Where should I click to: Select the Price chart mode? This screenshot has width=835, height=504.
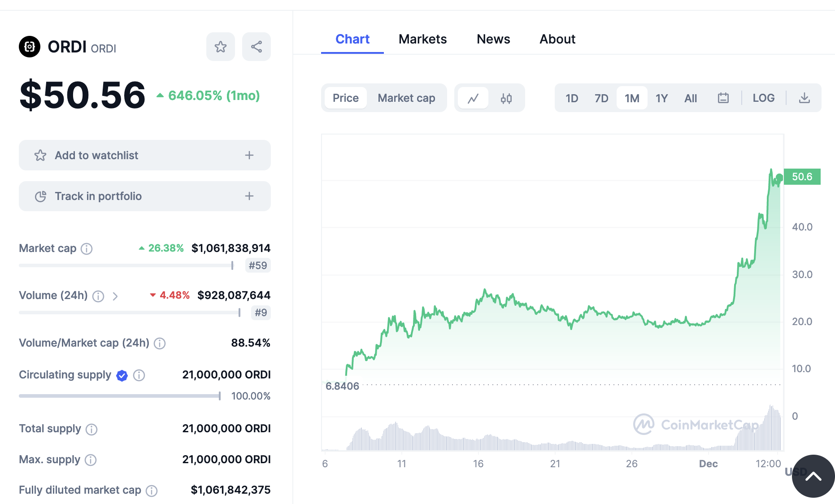point(345,98)
